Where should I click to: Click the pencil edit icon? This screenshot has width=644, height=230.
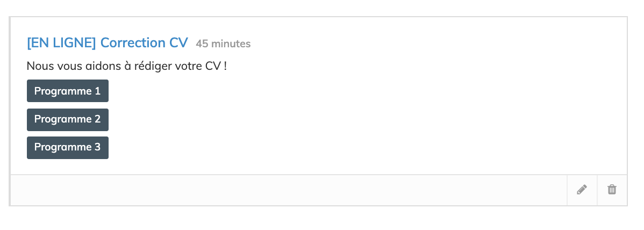tap(582, 190)
